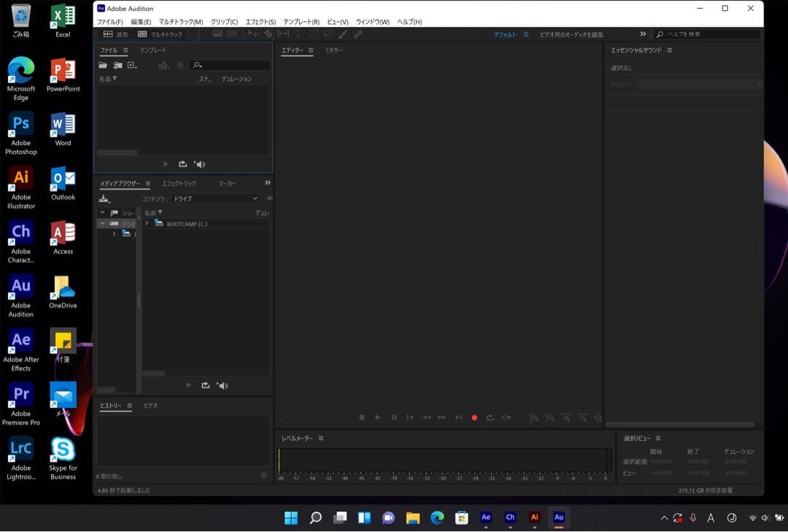Open the エフェクト(S) menu

click(x=260, y=22)
